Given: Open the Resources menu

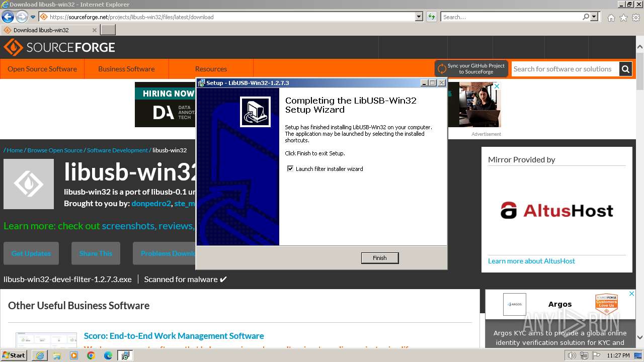Looking at the screenshot, I should pyautogui.click(x=211, y=69).
